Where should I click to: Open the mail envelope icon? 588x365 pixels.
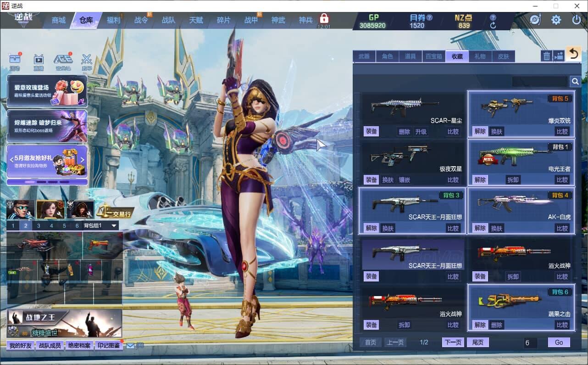pyautogui.click(x=130, y=345)
